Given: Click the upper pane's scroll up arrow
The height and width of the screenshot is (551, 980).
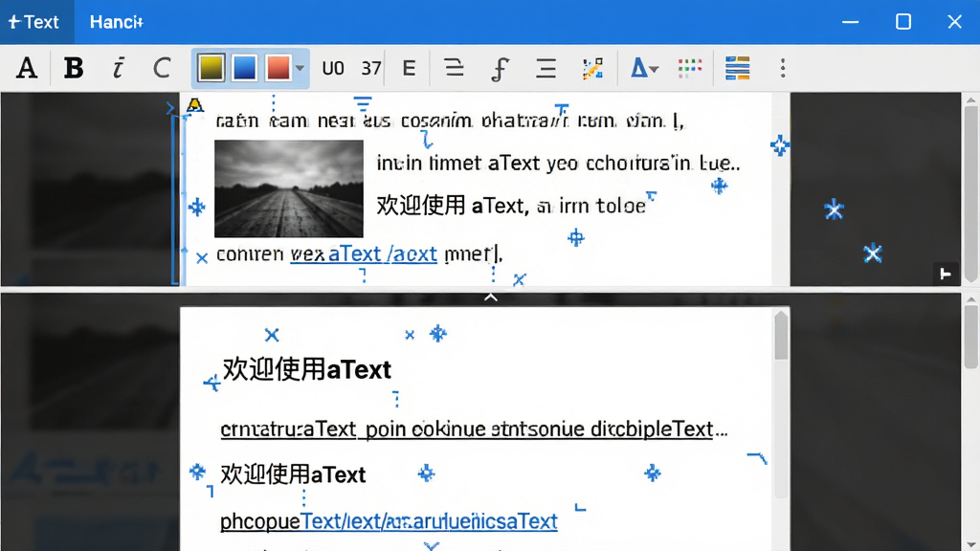Looking at the screenshot, I should point(970,99).
